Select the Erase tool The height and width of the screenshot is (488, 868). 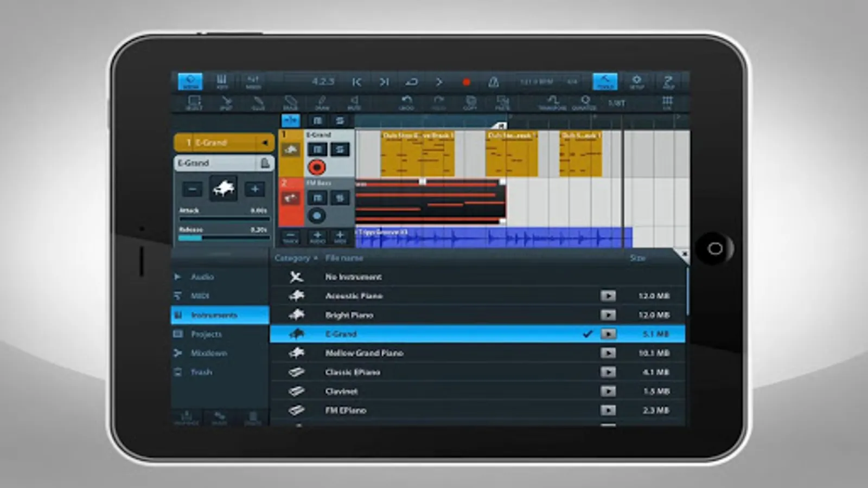coord(290,102)
